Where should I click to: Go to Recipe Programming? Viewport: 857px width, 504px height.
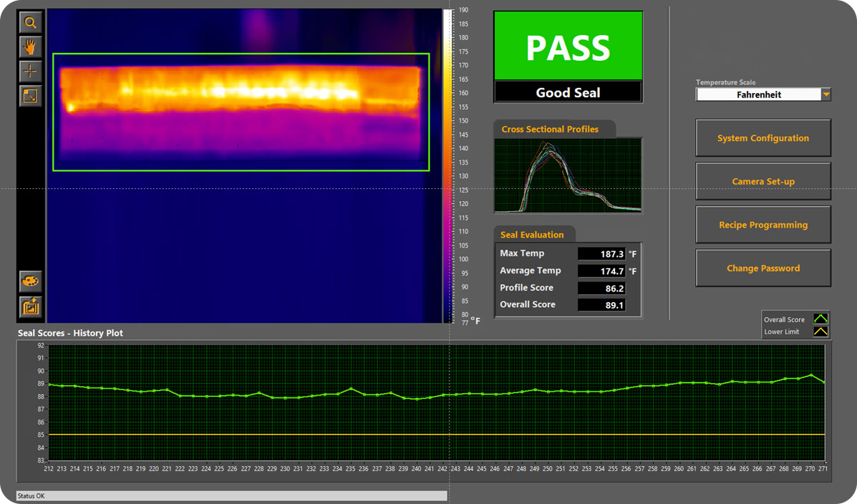[x=763, y=225]
